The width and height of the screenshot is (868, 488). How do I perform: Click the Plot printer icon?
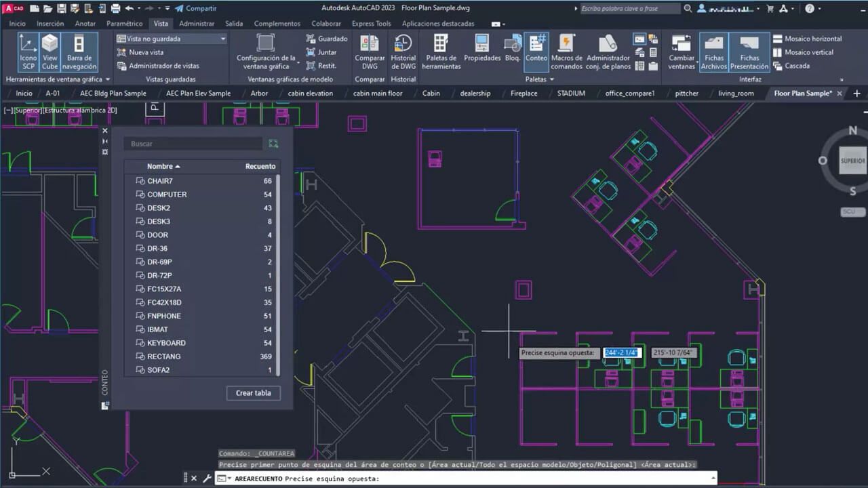(115, 8)
